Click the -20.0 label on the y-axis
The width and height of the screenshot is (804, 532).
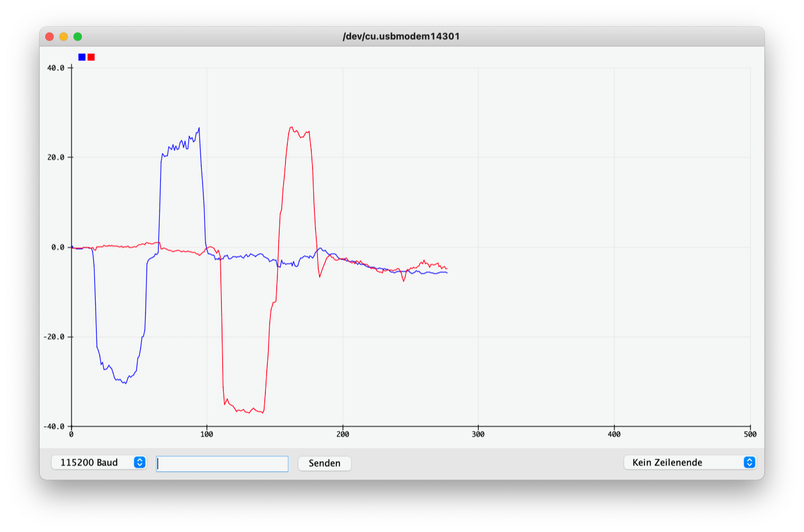point(54,337)
